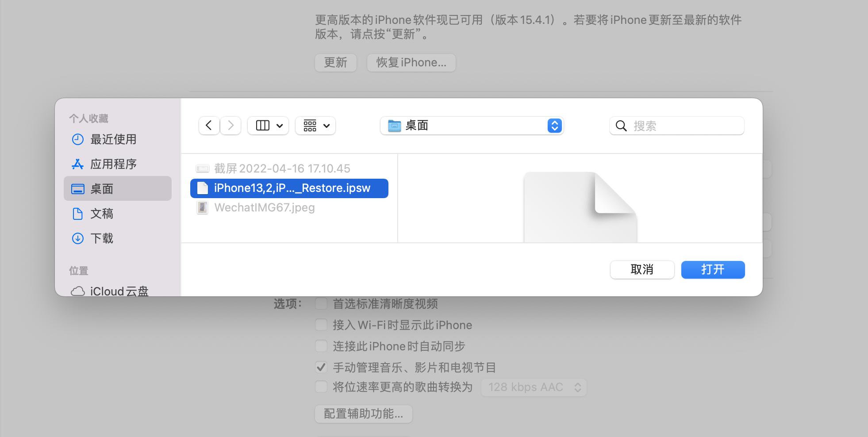
Task: Click the search magnifier in the dialog
Action: (621, 126)
